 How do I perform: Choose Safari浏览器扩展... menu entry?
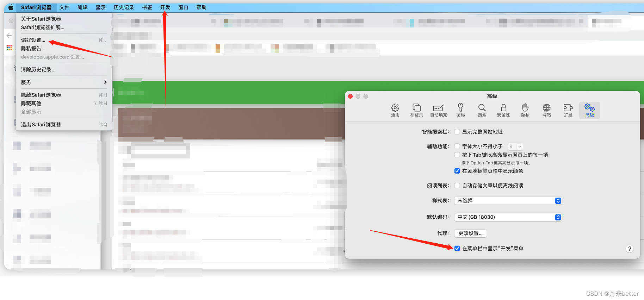click(64, 27)
